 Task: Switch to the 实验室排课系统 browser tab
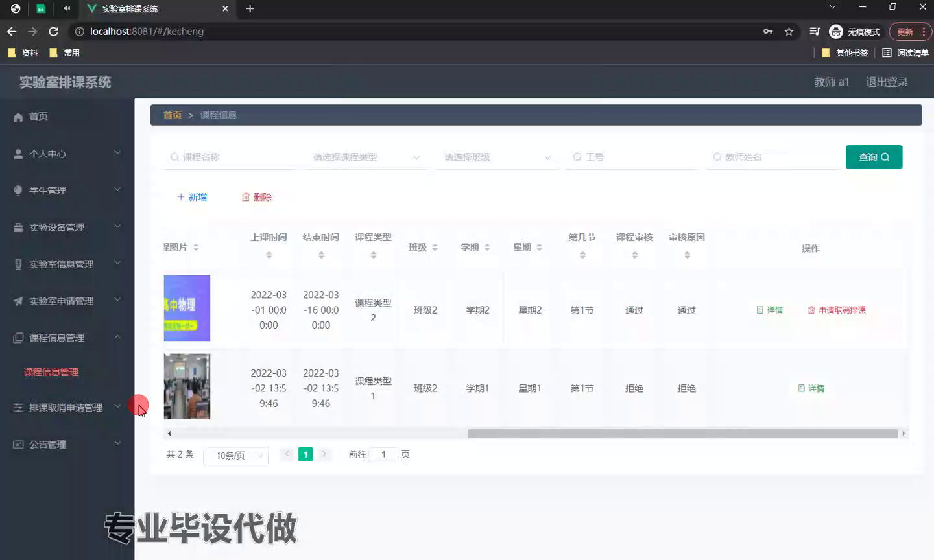coord(158,9)
